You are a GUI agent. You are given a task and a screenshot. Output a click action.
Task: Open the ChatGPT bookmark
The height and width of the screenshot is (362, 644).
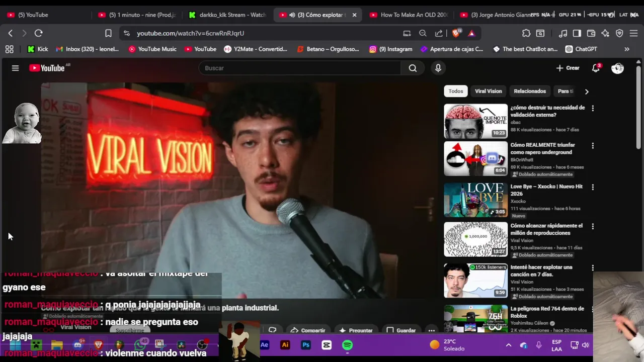581,49
